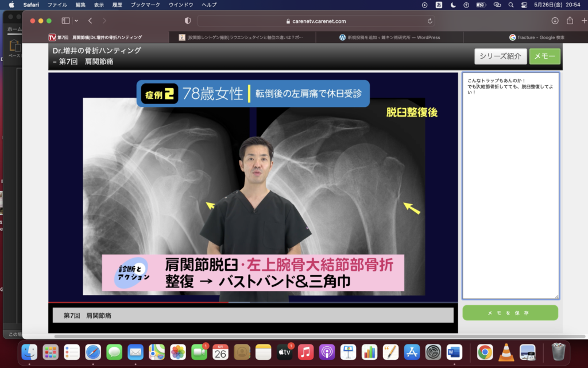The height and width of the screenshot is (368, 588).
Task: Show Safari downloads list
Action: [555, 21]
